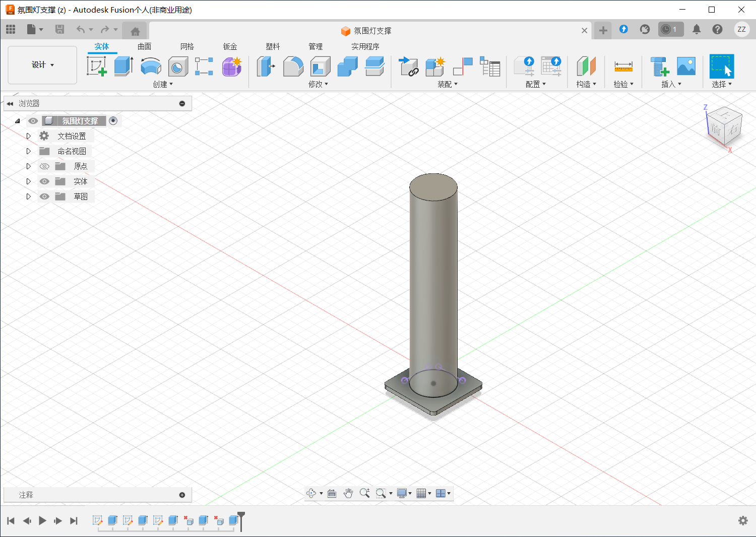The image size is (756, 537).
Task: Click the Measure tool icon
Action: [623, 66]
